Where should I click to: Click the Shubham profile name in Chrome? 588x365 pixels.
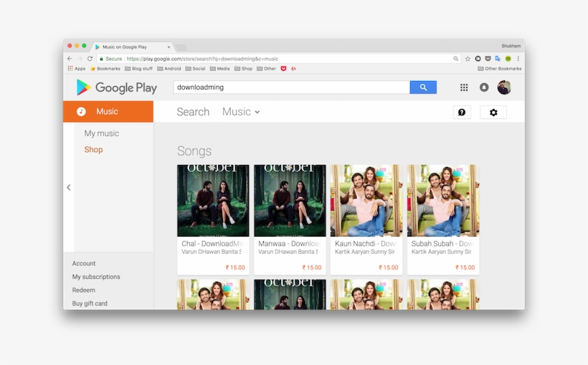tap(511, 46)
